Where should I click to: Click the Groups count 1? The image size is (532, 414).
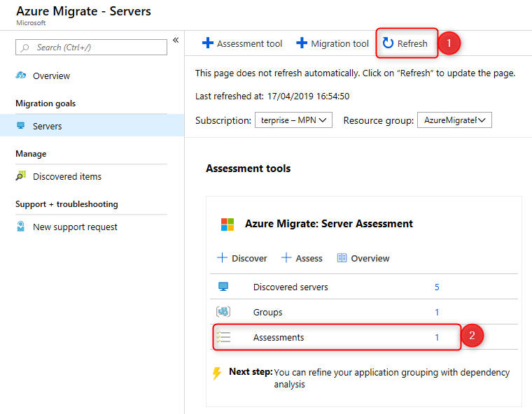click(437, 312)
